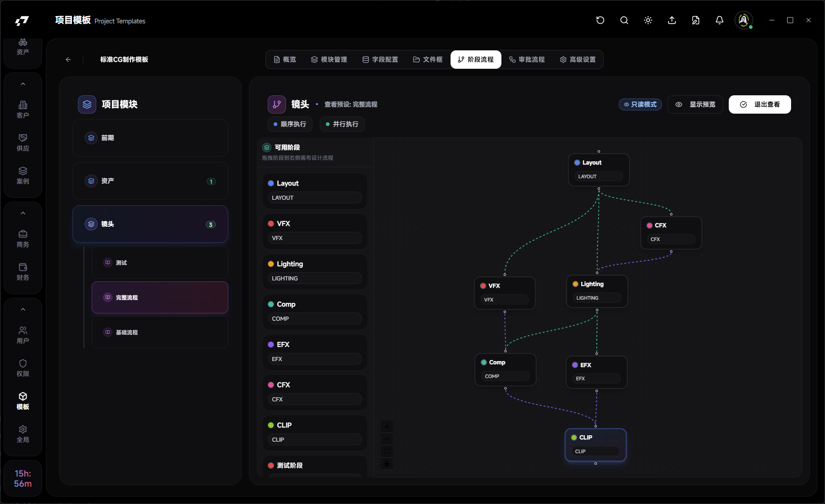This screenshot has height=504, width=825.
Task: Select the 基础流程 preset item
Action: coord(159,332)
